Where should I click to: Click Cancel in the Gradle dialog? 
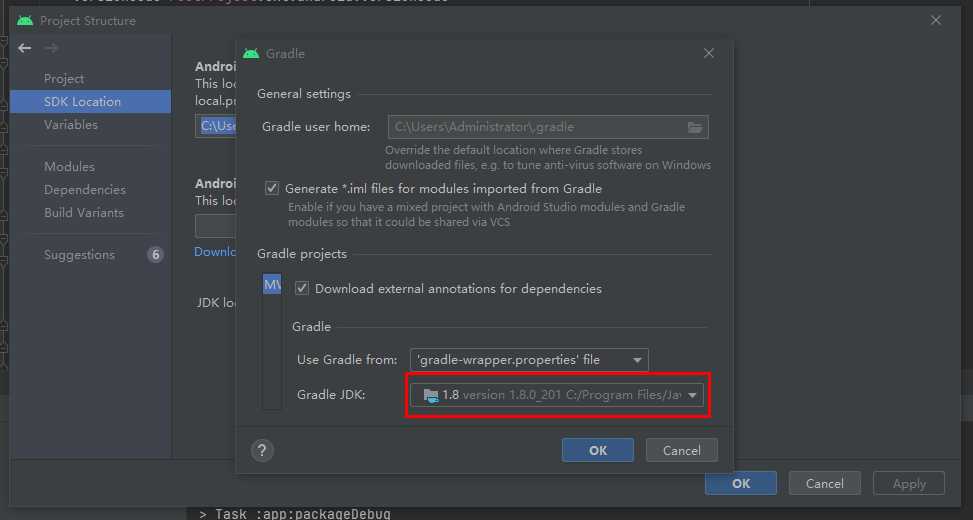tap(681, 451)
